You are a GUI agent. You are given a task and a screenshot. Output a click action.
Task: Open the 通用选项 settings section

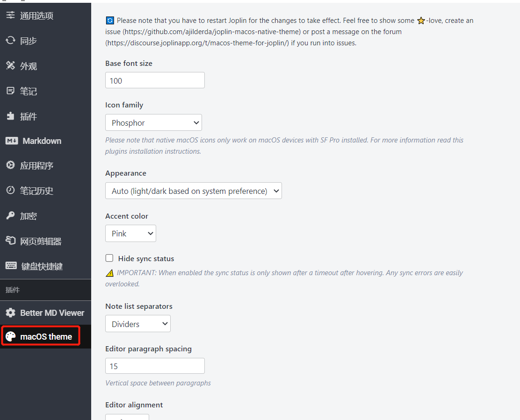36,16
